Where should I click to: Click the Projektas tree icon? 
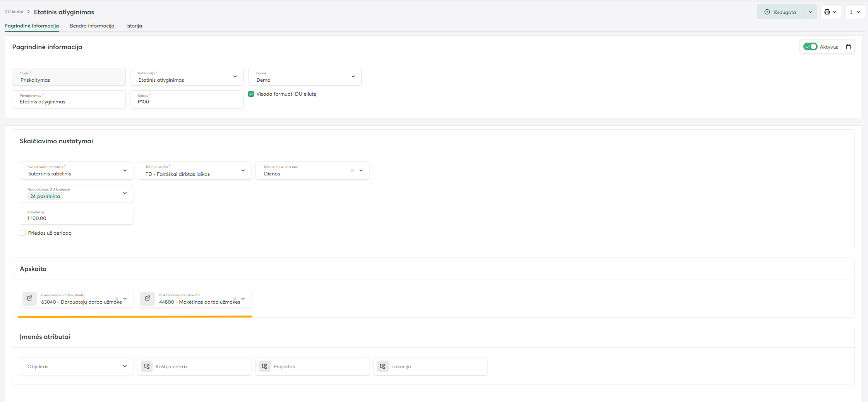[265, 366]
